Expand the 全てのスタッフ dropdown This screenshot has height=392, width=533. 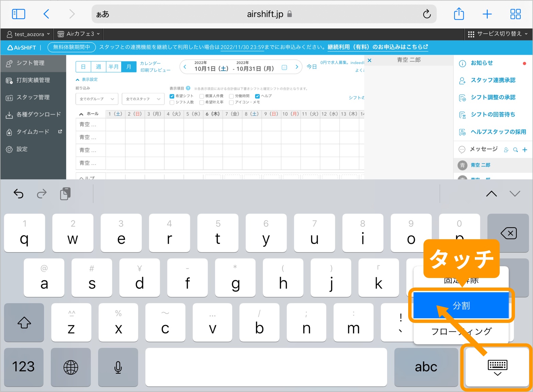pos(143,99)
